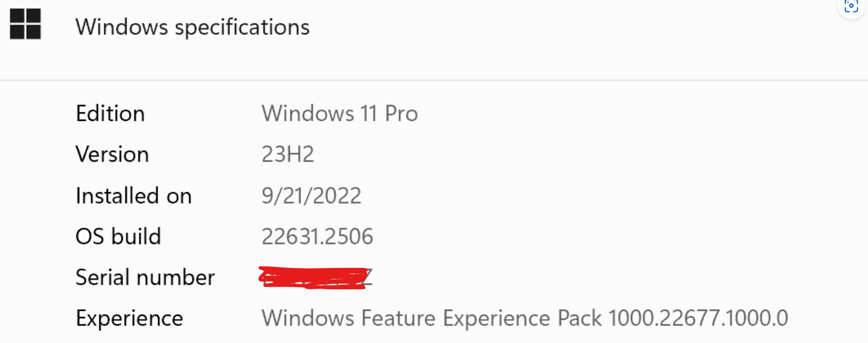The height and width of the screenshot is (343, 868).
Task: Select the Edition label
Action: (x=110, y=114)
